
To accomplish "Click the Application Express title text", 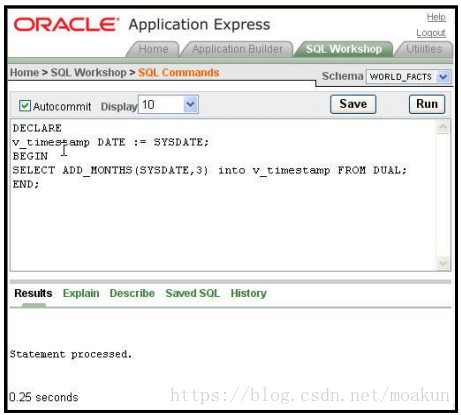I will click(199, 25).
